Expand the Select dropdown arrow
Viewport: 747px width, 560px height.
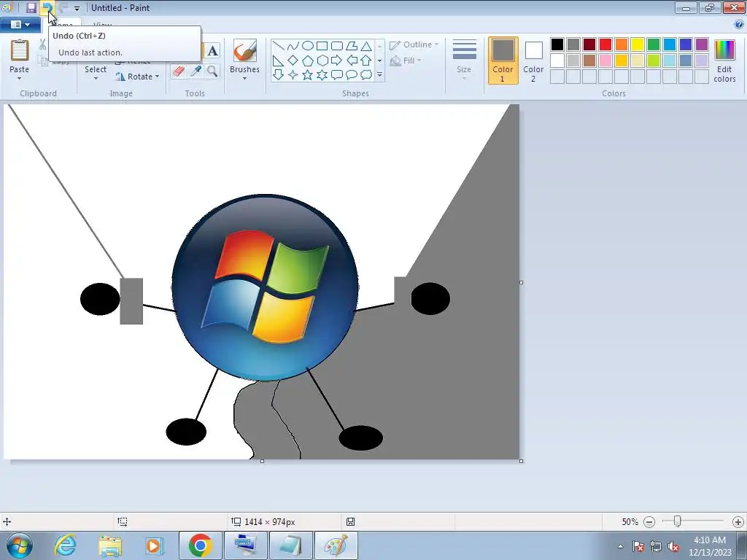[96, 78]
